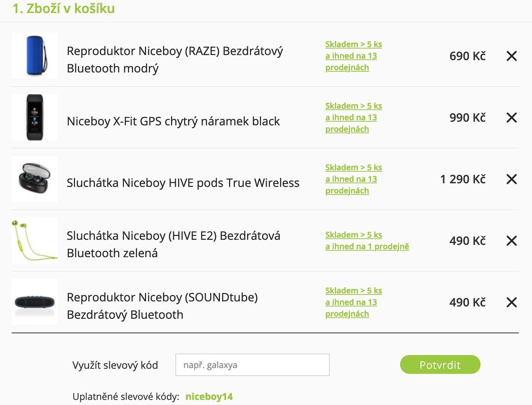Delete SOUNDtube speaker from cart
Screen dimensions: 532x405
click(511, 302)
